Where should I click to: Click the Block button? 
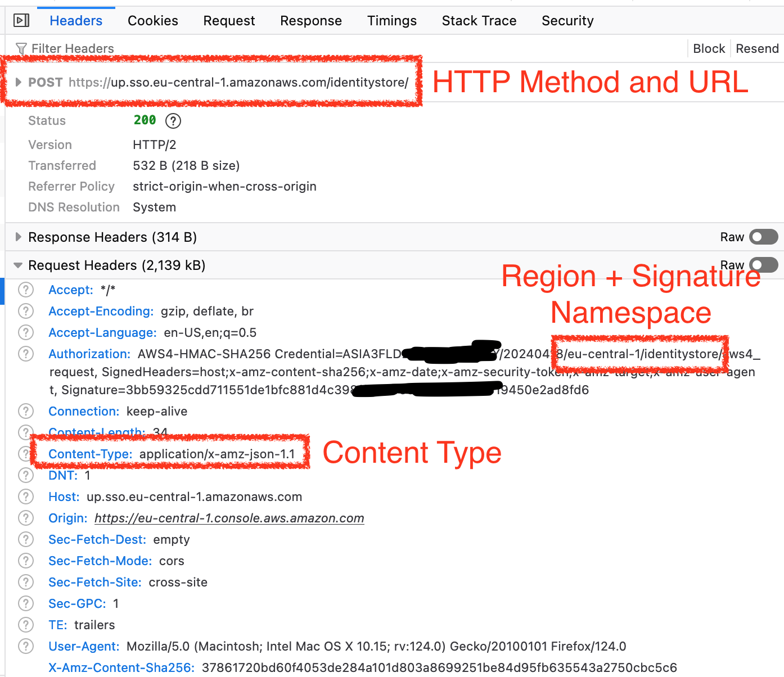(x=709, y=49)
